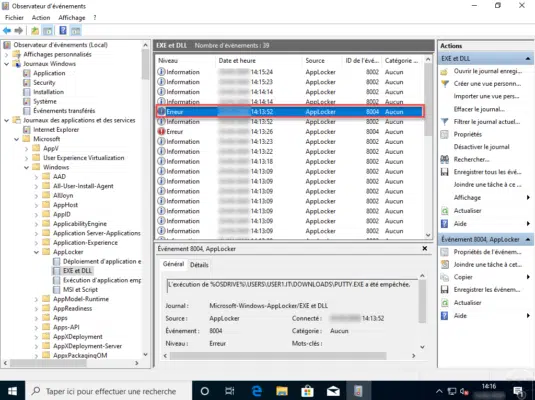
Task: Expand the 'Affichages personnalisés' node
Action: coord(6,54)
